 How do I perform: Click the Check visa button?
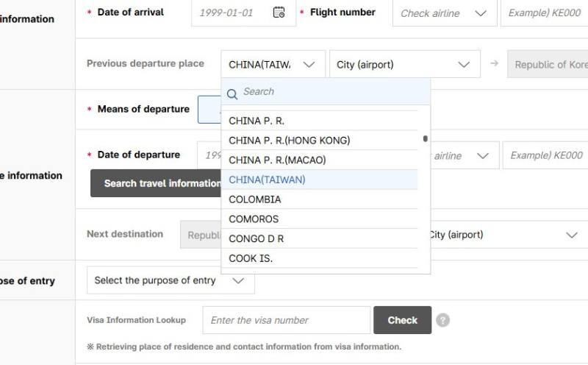pyautogui.click(x=402, y=320)
